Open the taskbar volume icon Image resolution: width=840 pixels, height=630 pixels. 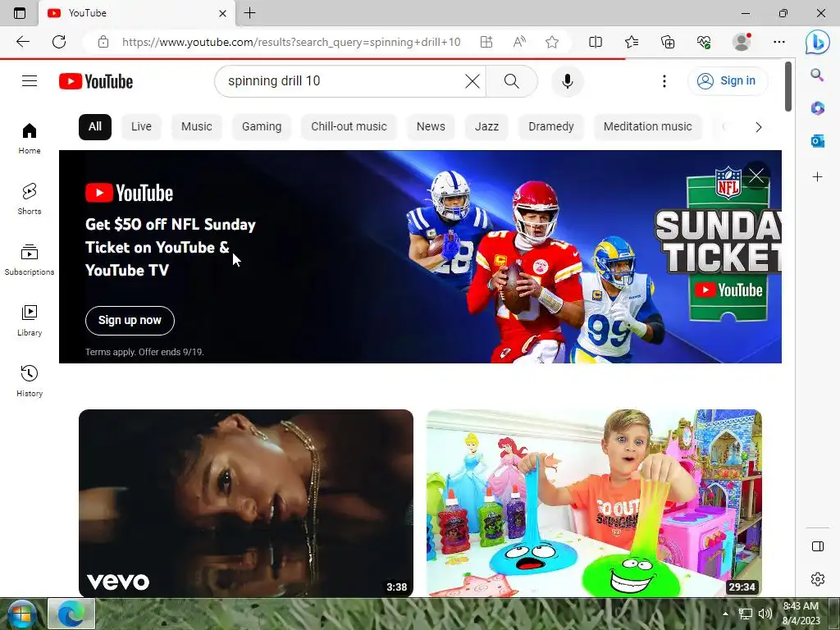[x=765, y=614]
